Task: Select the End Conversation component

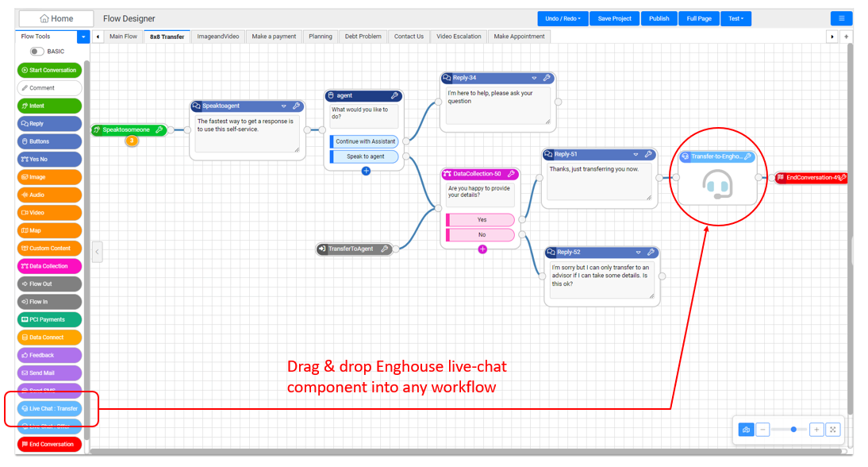Action: (48, 444)
